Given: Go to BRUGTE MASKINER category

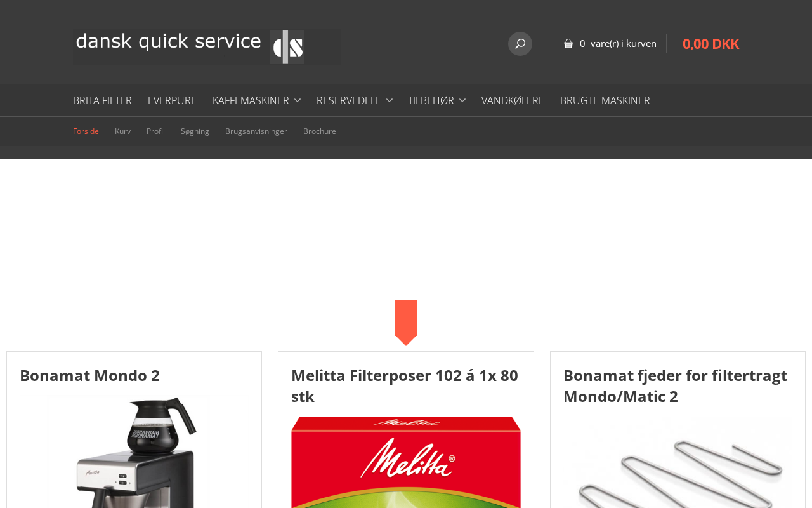Looking at the screenshot, I should 605,100.
